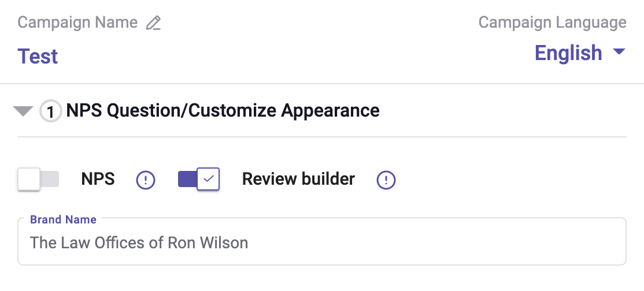The width and height of the screenshot is (644, 291).
Task: Click the info icon next to NPS
Action: pos(146,180)
